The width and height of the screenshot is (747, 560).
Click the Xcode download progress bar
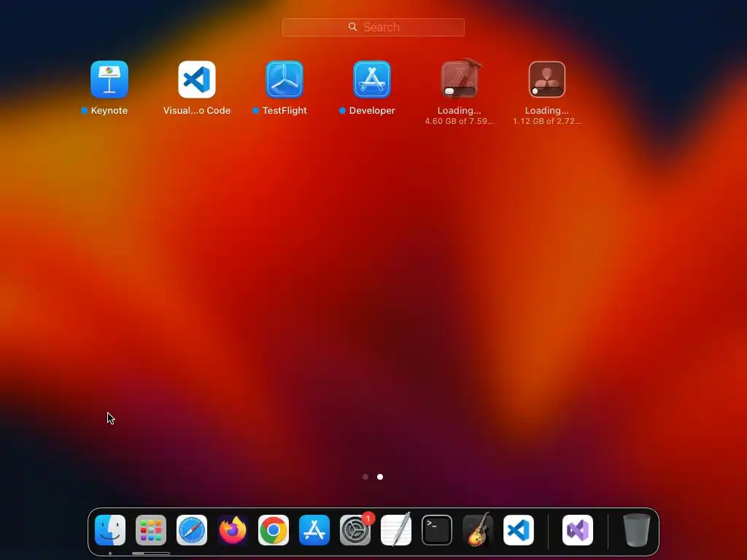point(460,91)
